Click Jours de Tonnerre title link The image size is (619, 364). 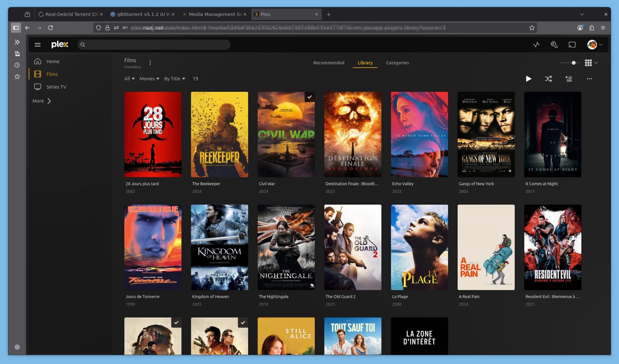tap(142, 297)
